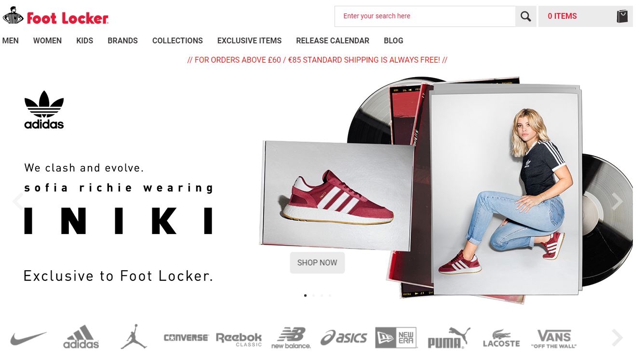Open the RELEASE CALENDAR menu item
The height and width of the screenshot is (355, 644).
pos(333,40)
